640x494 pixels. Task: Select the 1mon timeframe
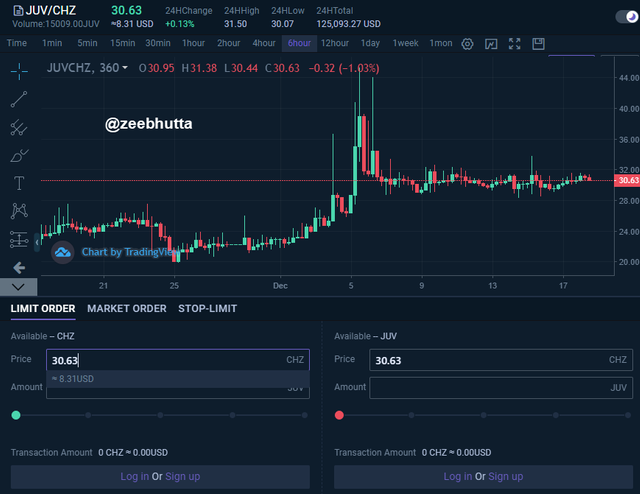pyautogui.click(x=441, y=43)
